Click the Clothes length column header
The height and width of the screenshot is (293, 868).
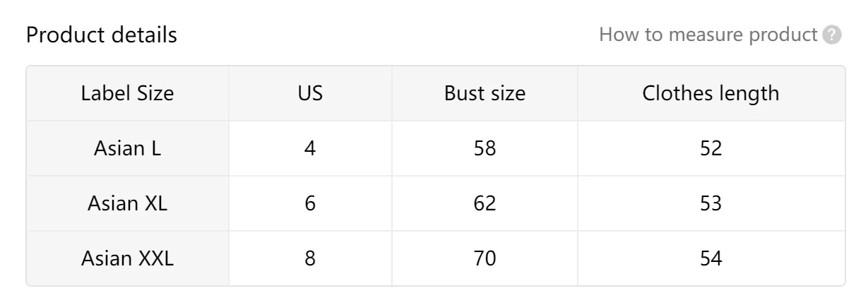pos(711,93)
